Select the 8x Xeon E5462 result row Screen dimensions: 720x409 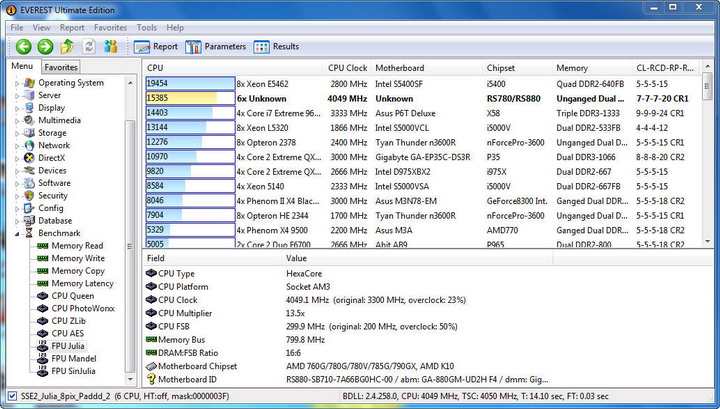coord(422,84)
